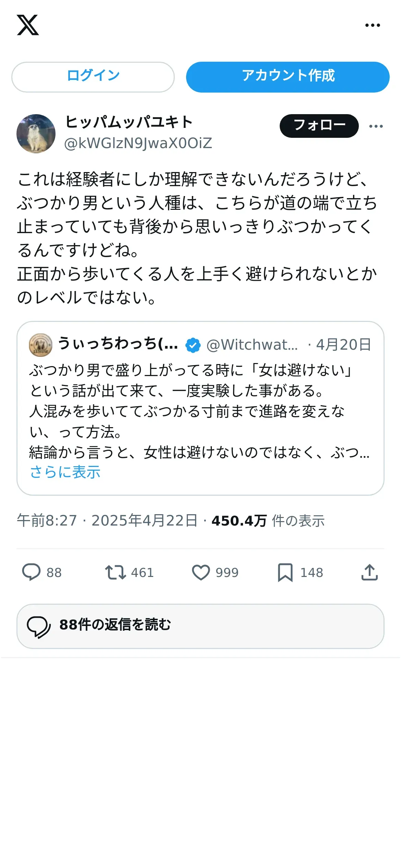Image resolution: width=401 pixels, height=868 pixels.
Task: Click the repost arrows icon
Action: tap(116, 572)
